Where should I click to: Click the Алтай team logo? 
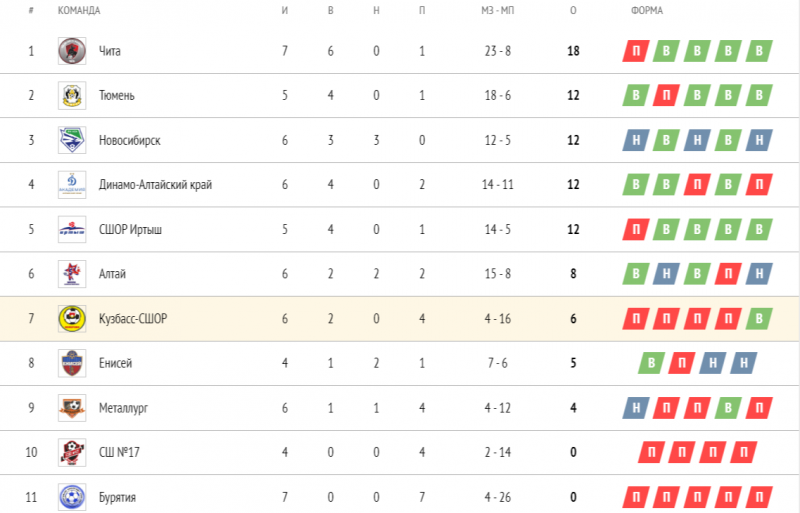[71, 274]
